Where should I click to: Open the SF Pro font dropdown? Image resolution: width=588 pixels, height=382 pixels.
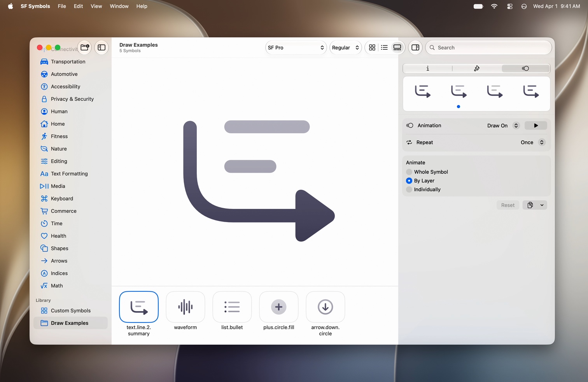(296, 47)
